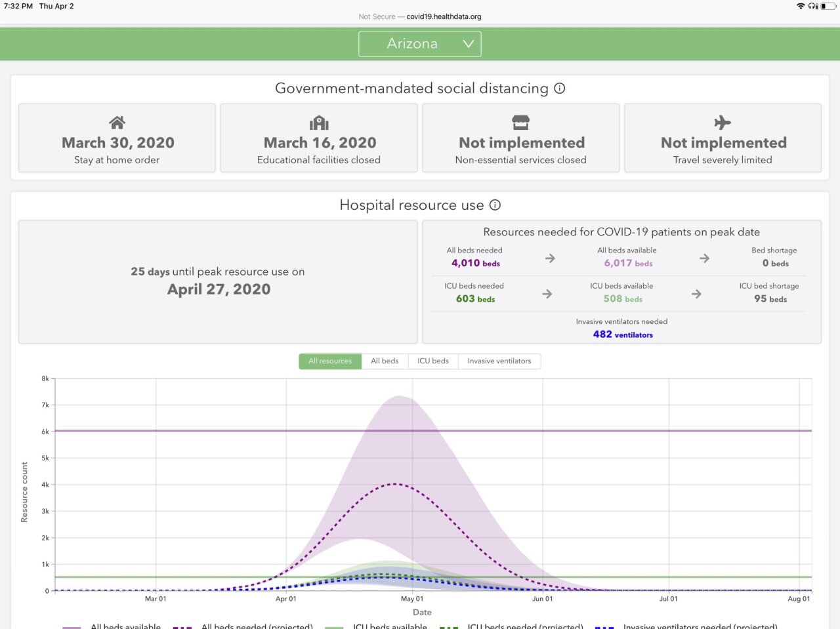
Task: Toggle ICU beds available legend entry
Action: click(x=376, y=626)
